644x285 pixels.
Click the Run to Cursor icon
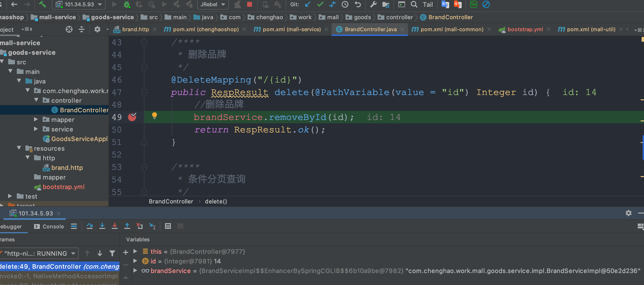click(x=152, y=226)
